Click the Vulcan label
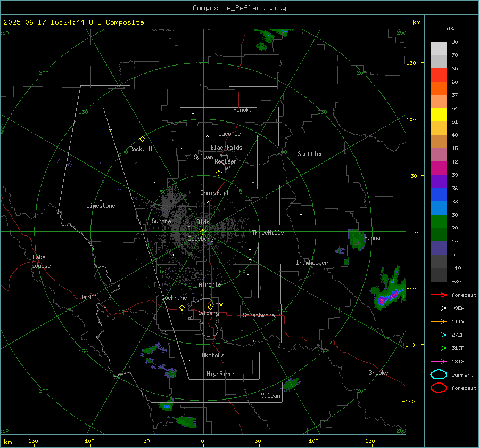Viewport: 479px width, 448px height. (x=270, y=396)
